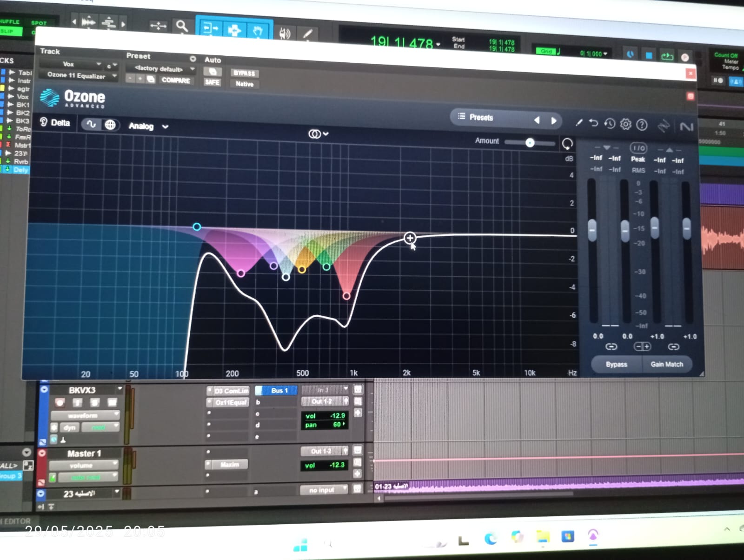Screen dimensions: 744x560
Task: Close the plug-in window red button
Action: (691, 73)
